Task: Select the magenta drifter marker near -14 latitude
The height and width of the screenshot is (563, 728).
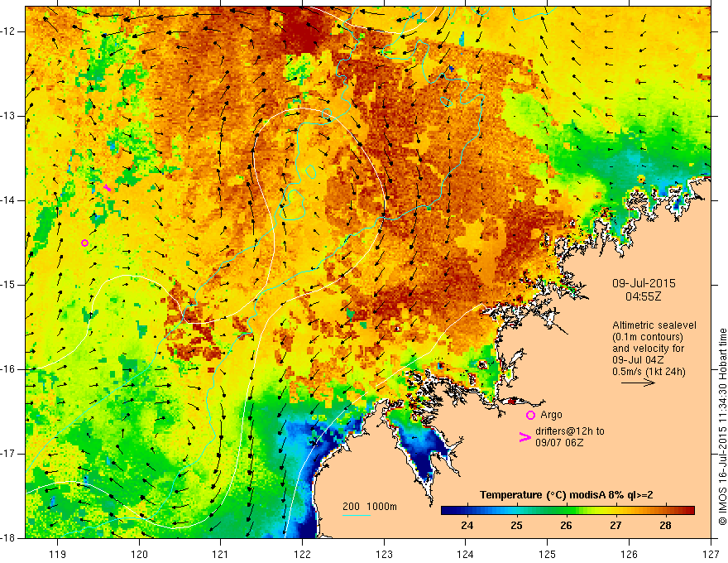Action: click(x=108, y=188)
